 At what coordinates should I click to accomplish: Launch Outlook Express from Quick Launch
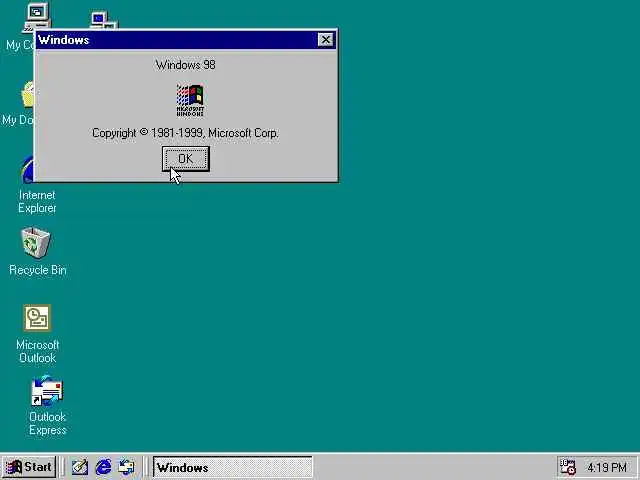pos(127,467)
